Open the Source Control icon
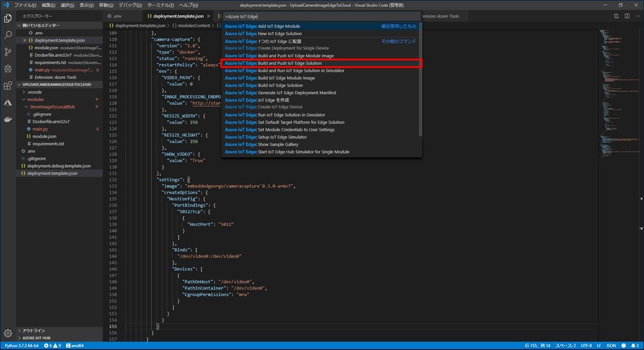The height and width of the screenshot is (350, 644). point(8,51)
